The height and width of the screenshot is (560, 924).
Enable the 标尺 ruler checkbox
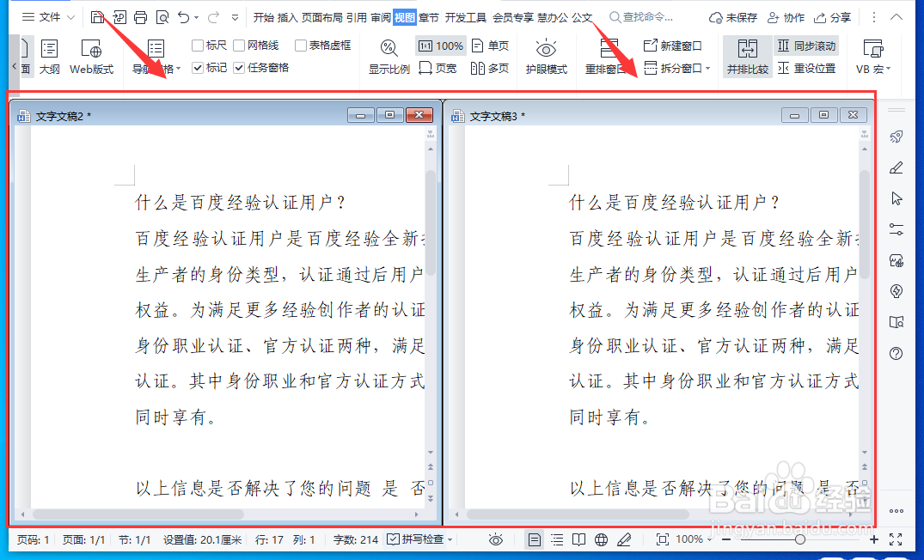pyautogui.click(x=198, y=46)
